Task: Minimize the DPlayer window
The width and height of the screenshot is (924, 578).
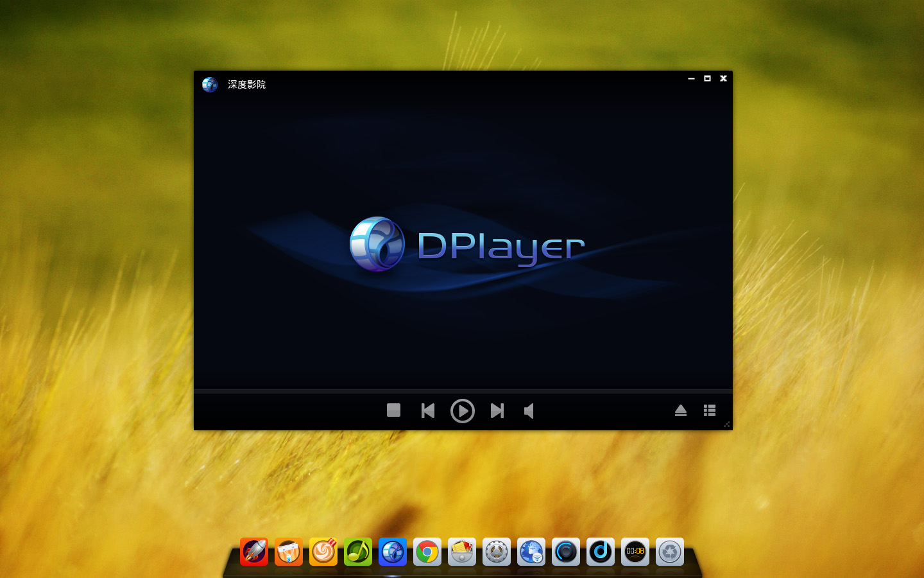Action: pyautogui.click(x=691, y=78)
